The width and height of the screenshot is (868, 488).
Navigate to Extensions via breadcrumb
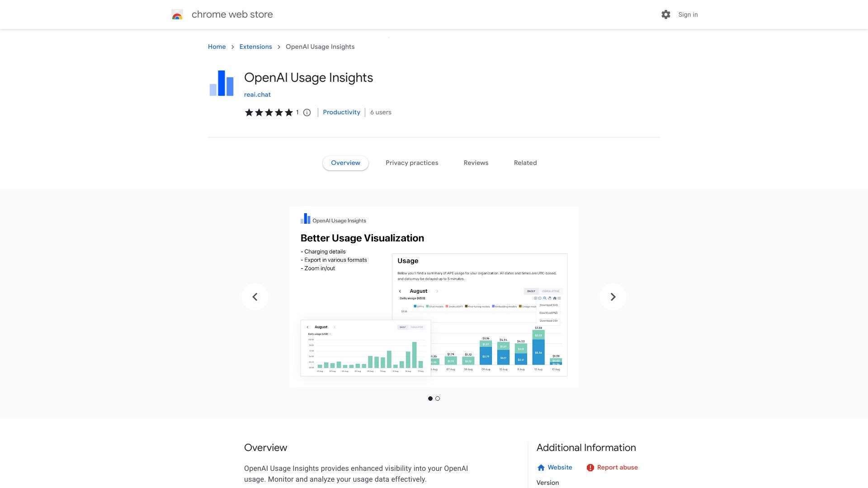click(x=255, y=47)
